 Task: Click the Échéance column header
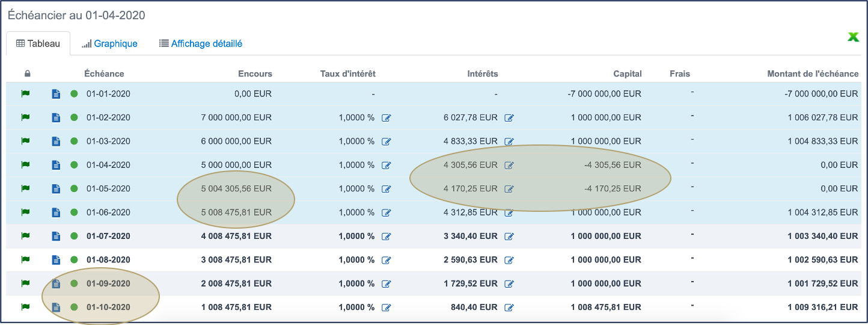click(104, 74)
